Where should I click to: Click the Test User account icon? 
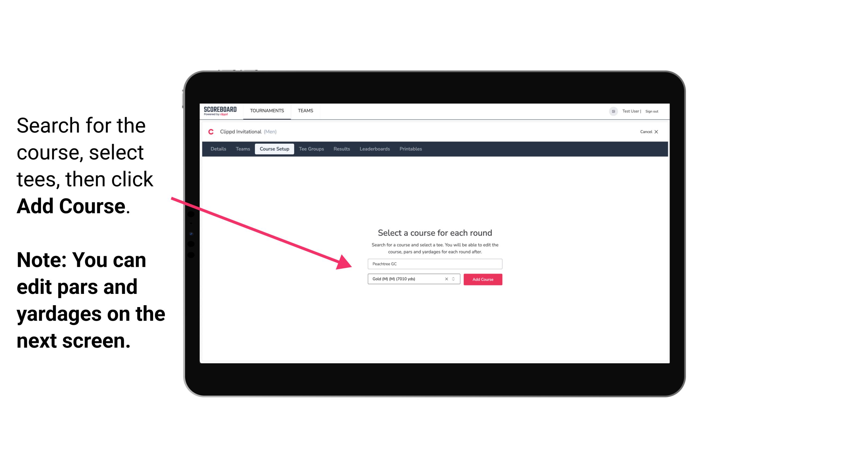pyautogui.click(x=611, y=111)
